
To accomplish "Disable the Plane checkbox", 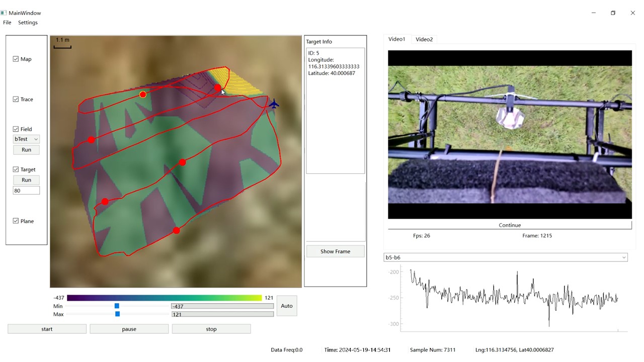I will pyautogui.click(x=16, y=221).
